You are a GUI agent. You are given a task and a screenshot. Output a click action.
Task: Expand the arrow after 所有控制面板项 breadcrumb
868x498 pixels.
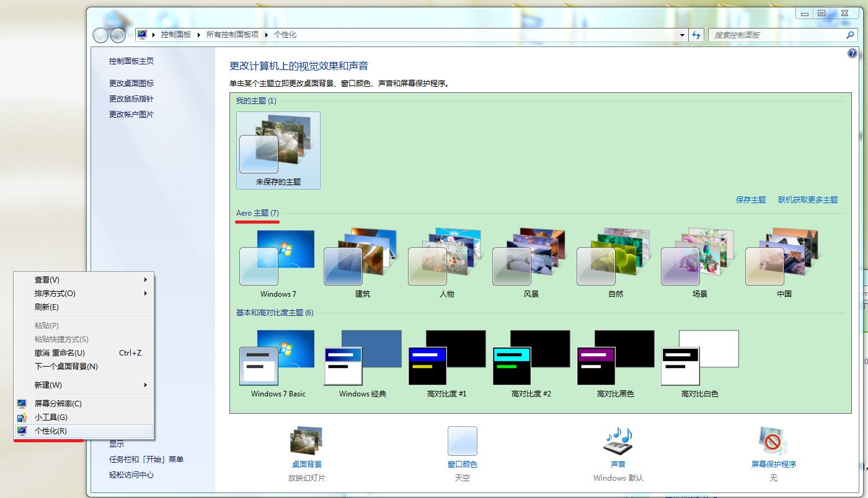[267, 35]
